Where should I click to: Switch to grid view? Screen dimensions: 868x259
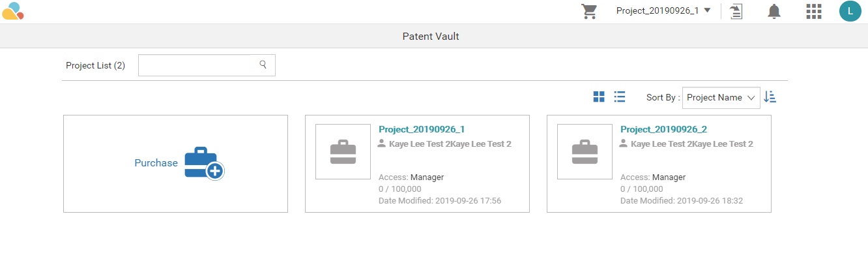tap(599, 97)
